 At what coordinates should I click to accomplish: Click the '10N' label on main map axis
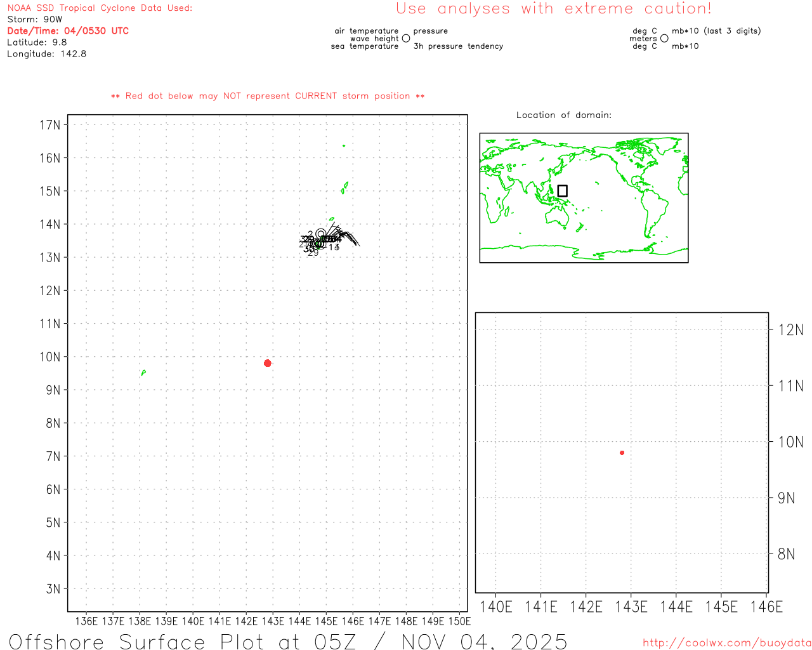tap(49, 357)
